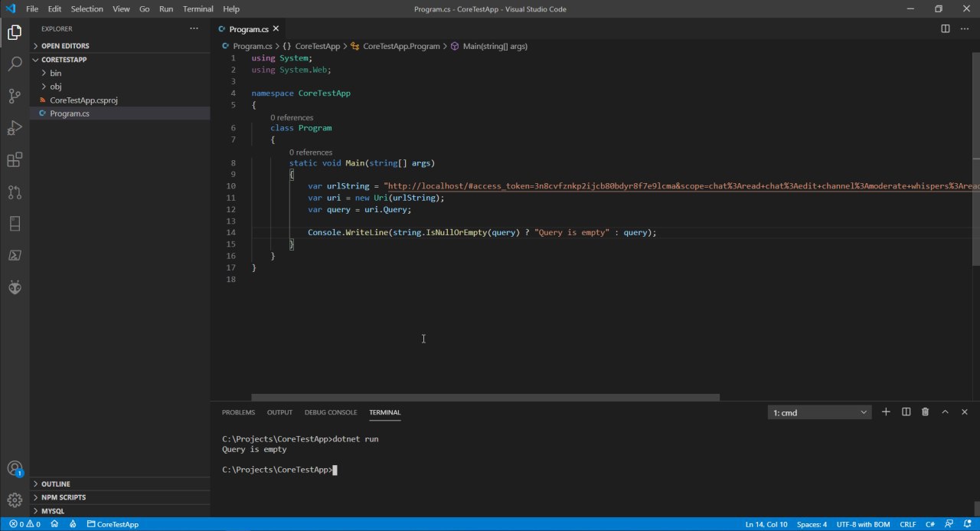Expand the obj folder
The height and width of the screenshot is (531, 980).
click(x=120, y=87)
